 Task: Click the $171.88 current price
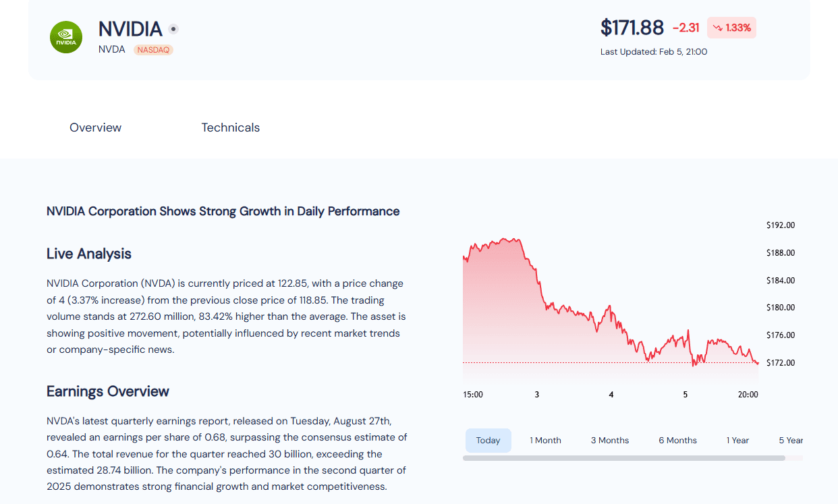point(632,28)
